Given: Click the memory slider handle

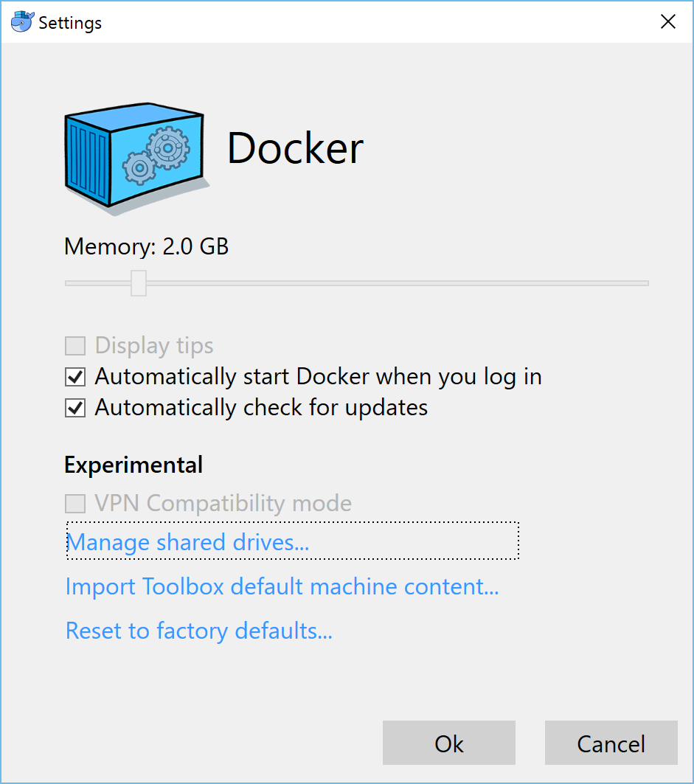Looking at the screenshot, I should 138,282.
